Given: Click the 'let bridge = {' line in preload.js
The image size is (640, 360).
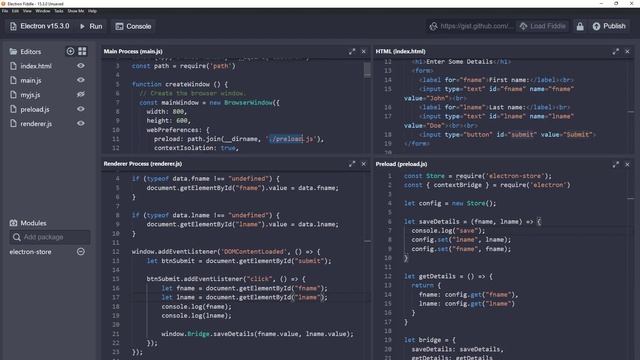Looking at the screenshot, I should [x=429, y=340].
